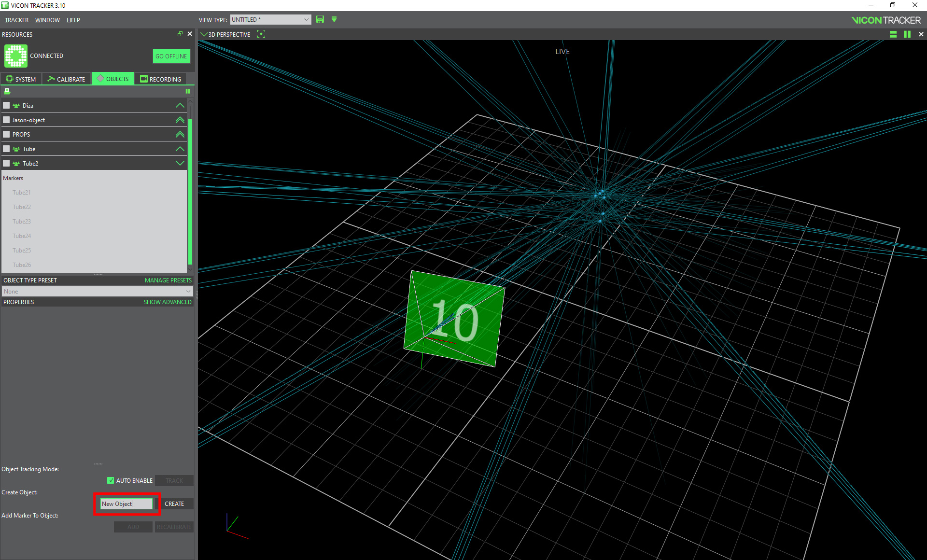Open the Object Type Preset dropdown
The image size is (927, 560).
97,291
